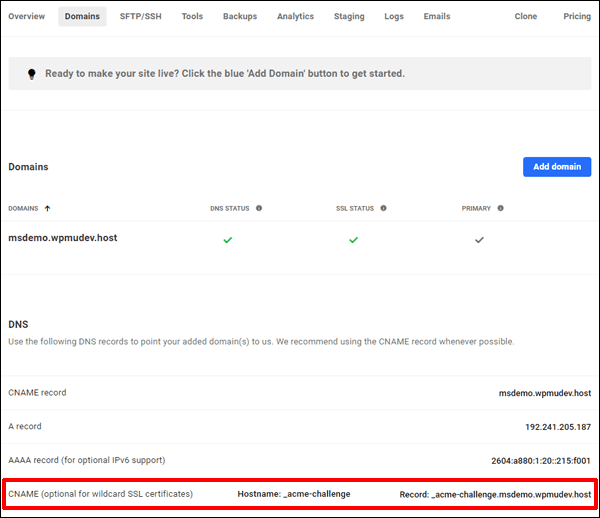Click the Record: _acme-challenge.msdemo.wpmudev.host value
This screenshot has height=518, width=600.
pos(495,495)
